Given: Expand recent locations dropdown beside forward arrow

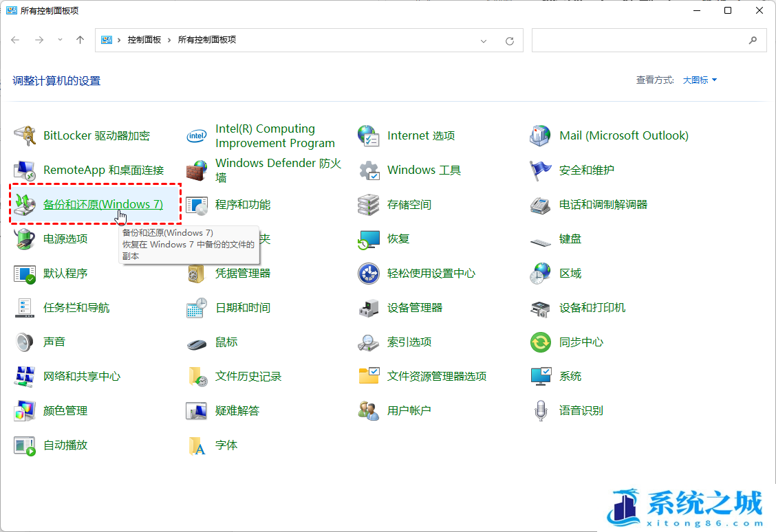Looking at the screenshot, I should [x=60, y=41].
